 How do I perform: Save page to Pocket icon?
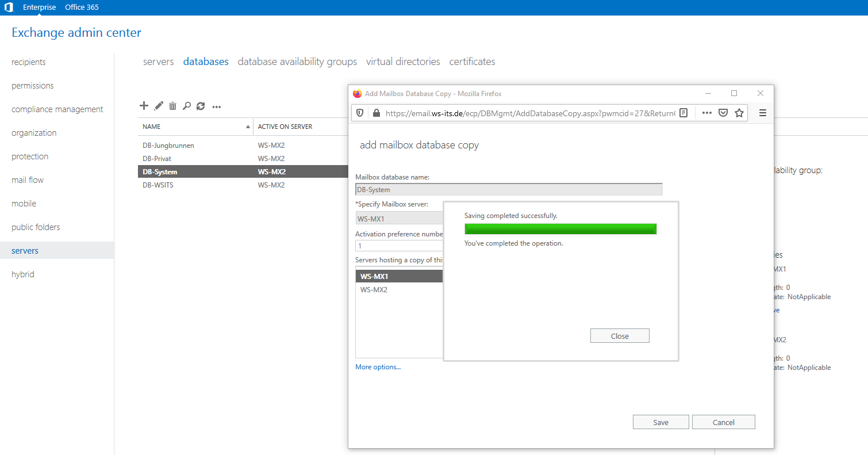point(723,113)
